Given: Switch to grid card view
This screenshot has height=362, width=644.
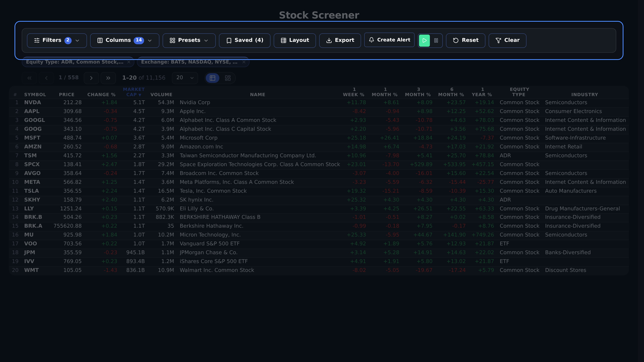Looking at the screenshot, I should point(228,78).
